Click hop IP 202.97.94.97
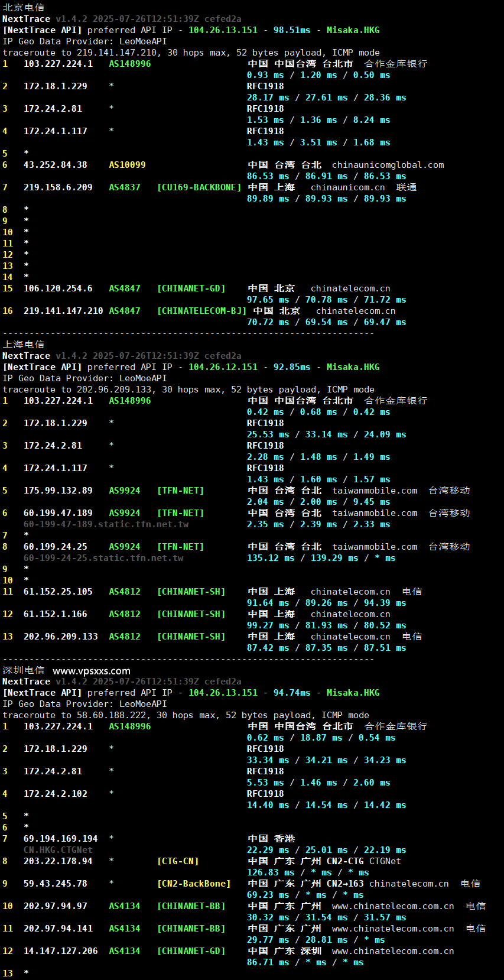This screenshot has width=504, height=980. 56,906
